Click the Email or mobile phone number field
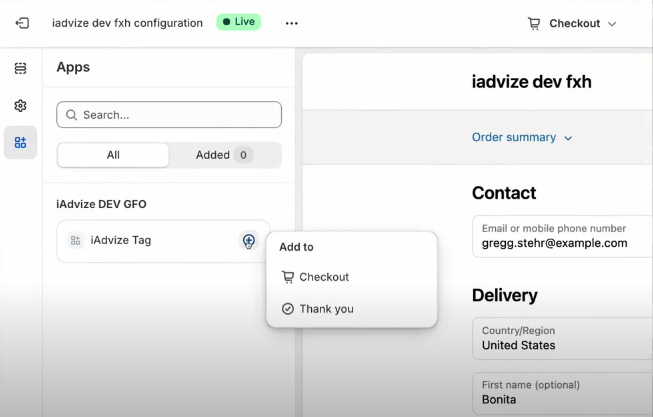The image size is (653, 417). click(x=563, y=236)
